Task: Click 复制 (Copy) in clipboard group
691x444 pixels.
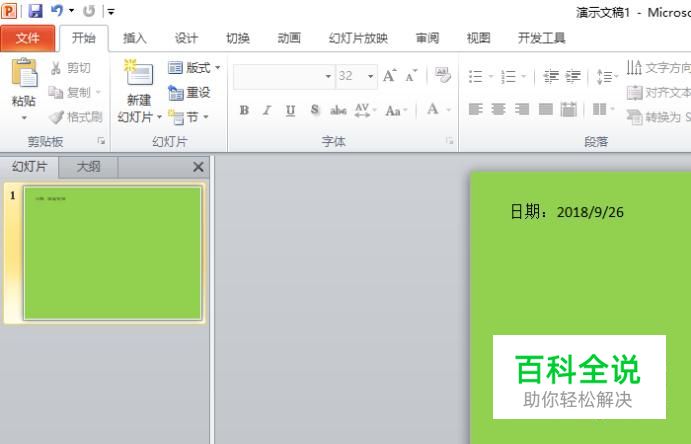Action: click(71, 92)
